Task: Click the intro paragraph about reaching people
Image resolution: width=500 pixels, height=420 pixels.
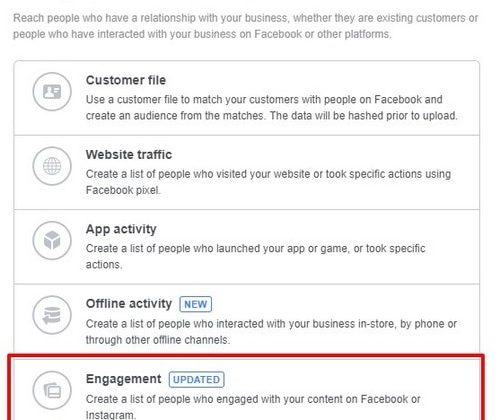Action: click(246, 26)
